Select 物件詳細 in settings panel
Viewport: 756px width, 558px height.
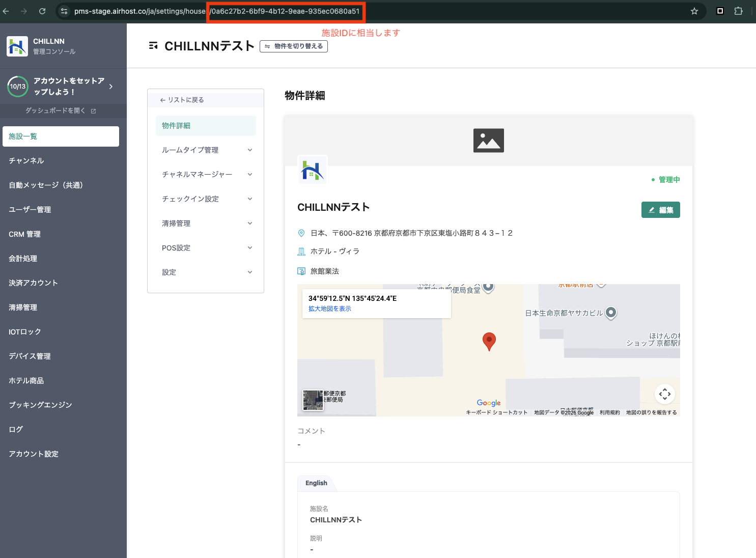(x=206, y=126)
